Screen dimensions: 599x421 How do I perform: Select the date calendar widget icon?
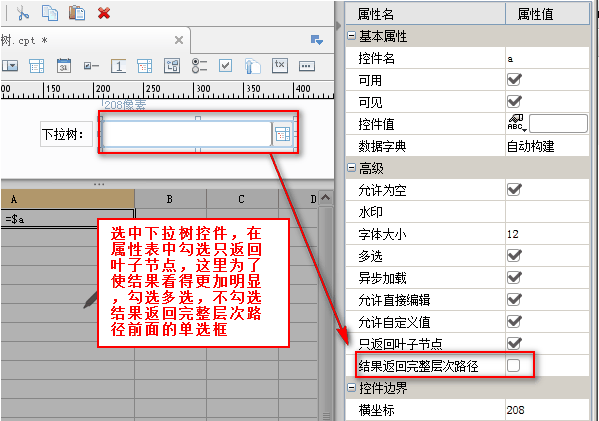pyautogui.click(x=64, y=66)
